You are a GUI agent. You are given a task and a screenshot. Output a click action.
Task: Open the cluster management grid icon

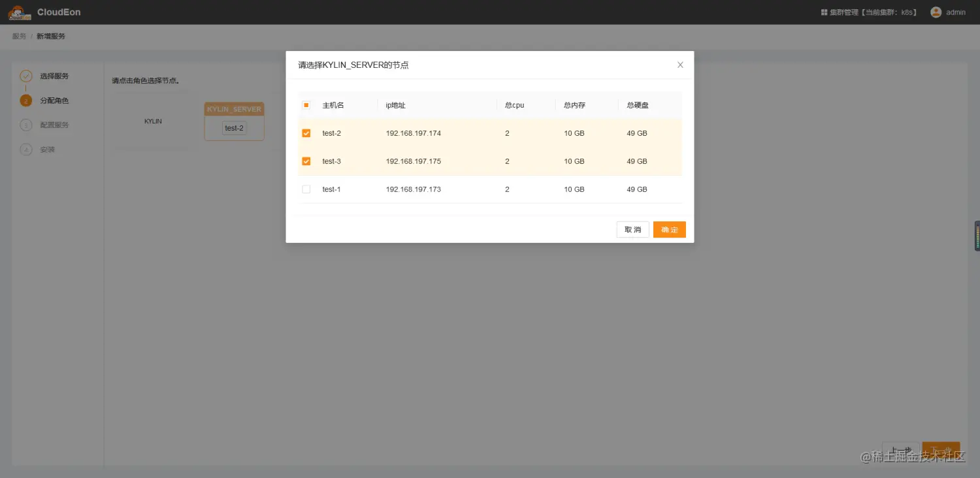[x=825, y=12]
